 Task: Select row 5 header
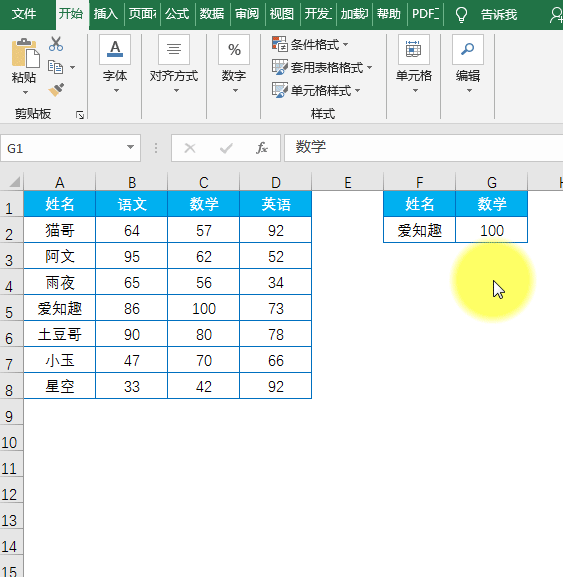coord(11,308)
